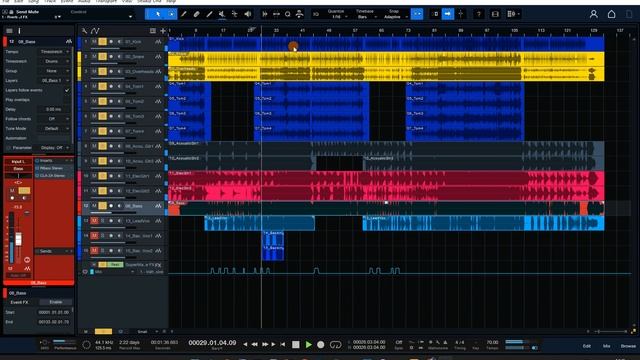The image size is (640, 360).
Task: Click the waveform icon on 08_Bass track
Action: click(158, 206)
